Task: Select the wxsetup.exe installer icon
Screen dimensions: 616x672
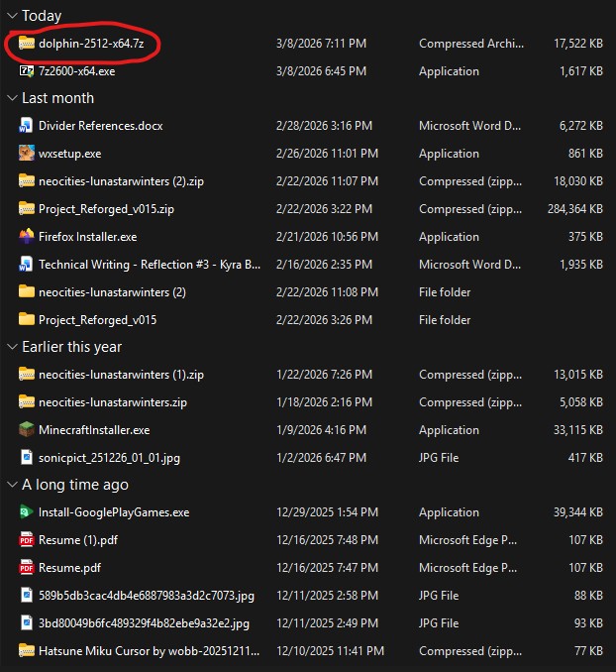Action: [x=27, y=154]
